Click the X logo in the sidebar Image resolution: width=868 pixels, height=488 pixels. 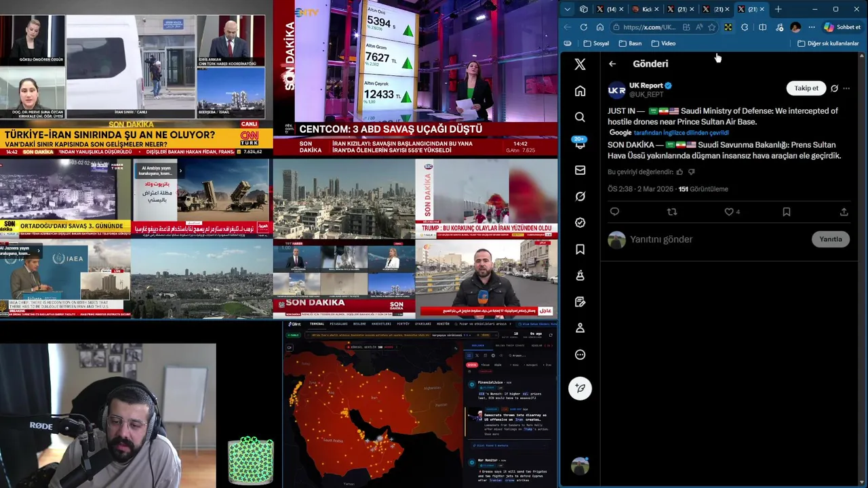(580, 64)
